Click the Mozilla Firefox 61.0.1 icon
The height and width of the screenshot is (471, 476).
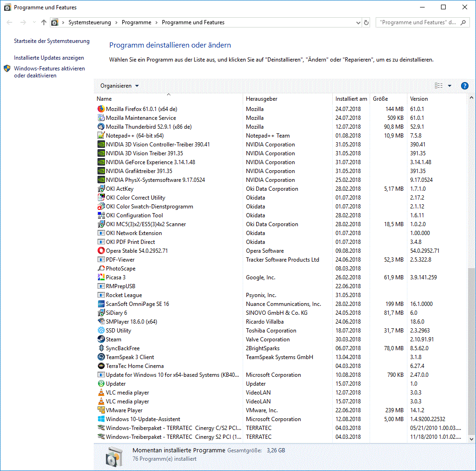point(101,109)
